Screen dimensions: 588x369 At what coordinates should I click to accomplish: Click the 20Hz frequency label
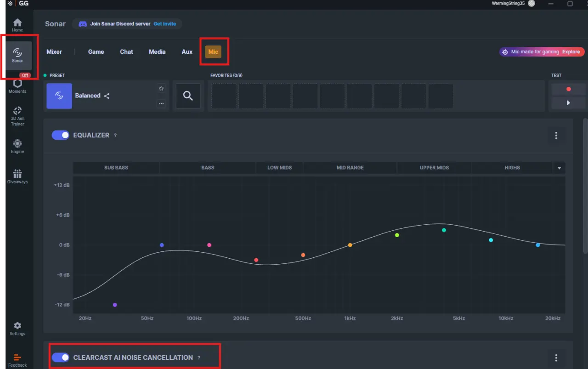click(x=85, y=318)
